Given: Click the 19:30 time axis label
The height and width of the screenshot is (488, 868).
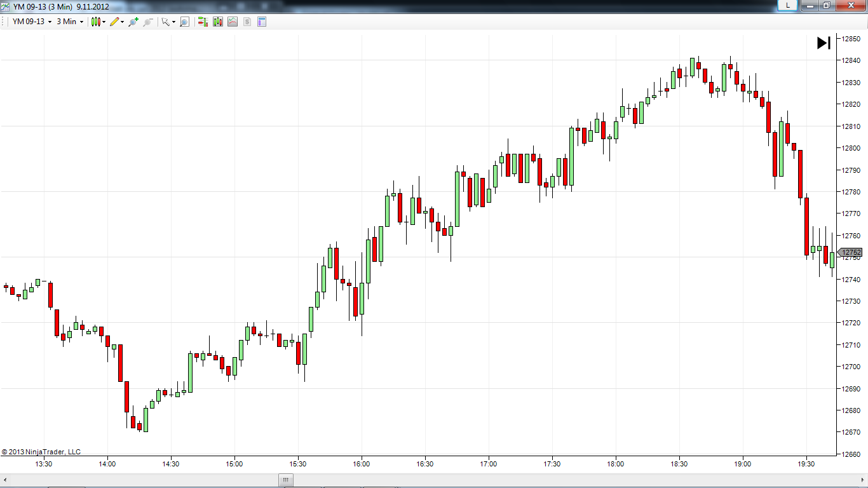Looking at the screenshot, I should tap(806, 464).
